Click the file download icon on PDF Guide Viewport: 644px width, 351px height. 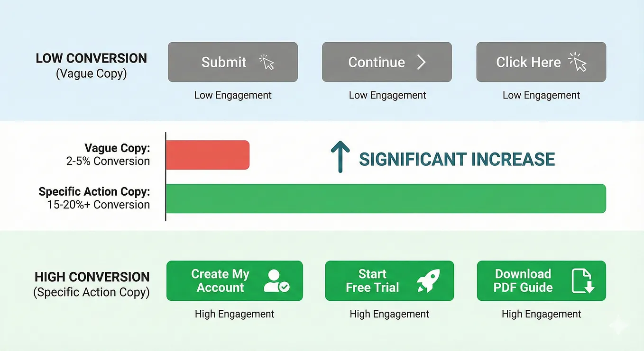[583, 280]
